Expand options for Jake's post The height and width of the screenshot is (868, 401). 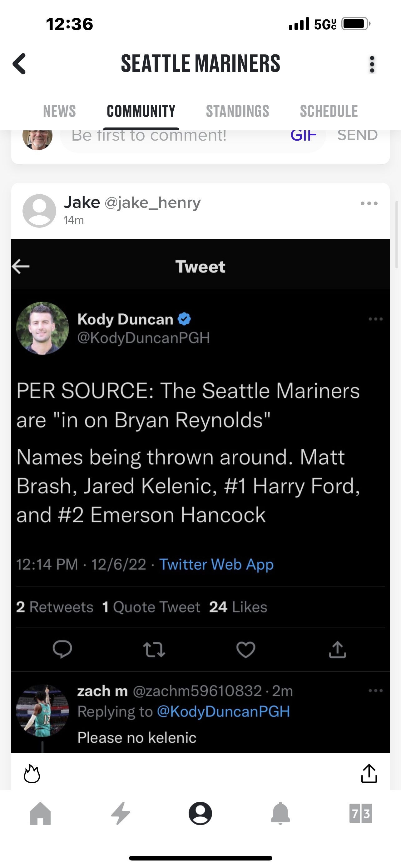369,203
